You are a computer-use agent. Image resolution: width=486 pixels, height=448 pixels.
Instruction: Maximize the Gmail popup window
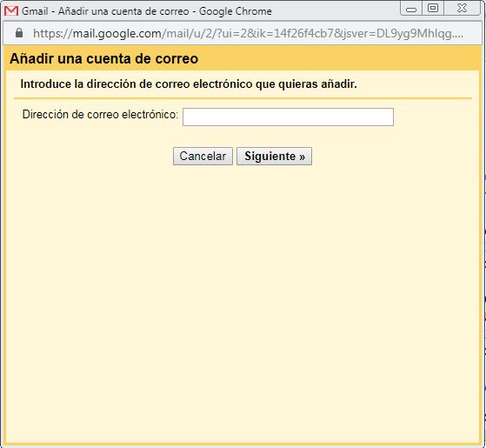pos(433,8)
